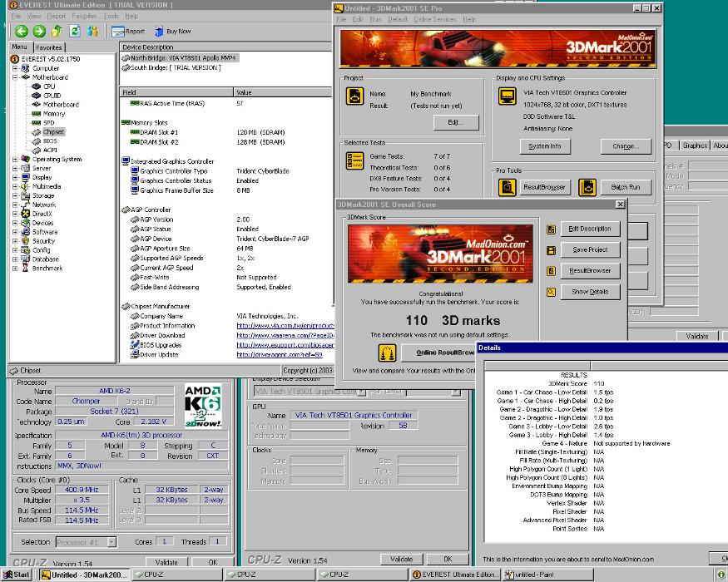728x582 pixels.
Task: Click the EVEREST up-level arrow icon
Action: coord(57,31)
